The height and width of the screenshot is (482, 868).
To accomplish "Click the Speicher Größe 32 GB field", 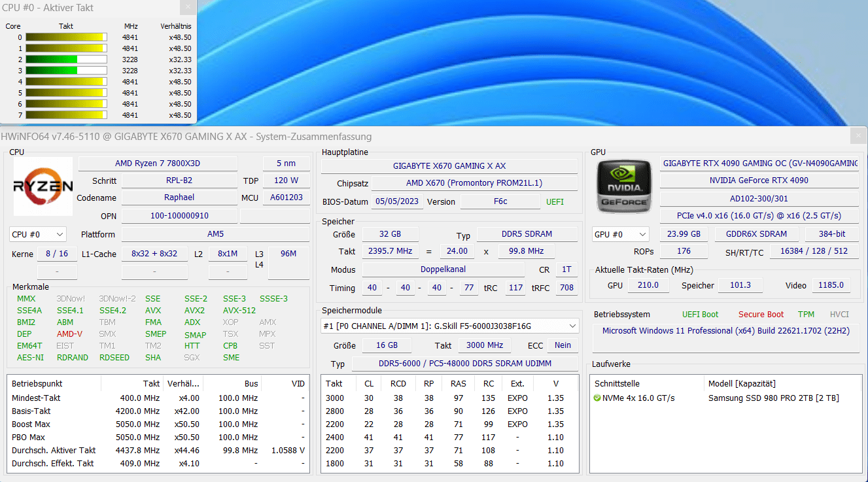I will pos(391,234).
